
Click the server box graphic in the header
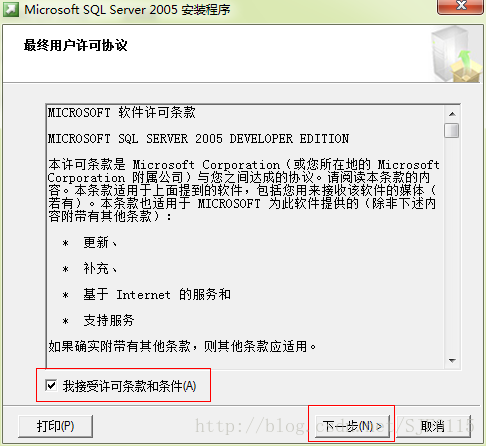[456, 54]
